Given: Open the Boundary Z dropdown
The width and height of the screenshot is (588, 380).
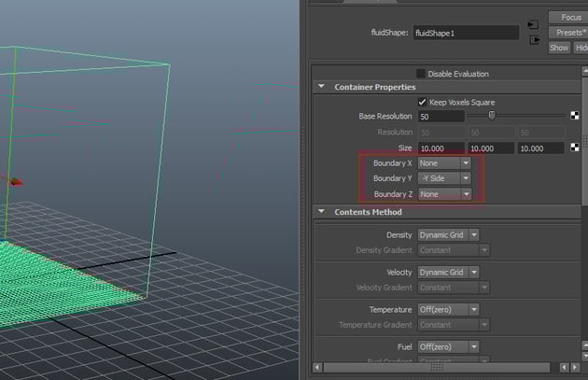Looking at the screenshot, I should click(444, 194).
